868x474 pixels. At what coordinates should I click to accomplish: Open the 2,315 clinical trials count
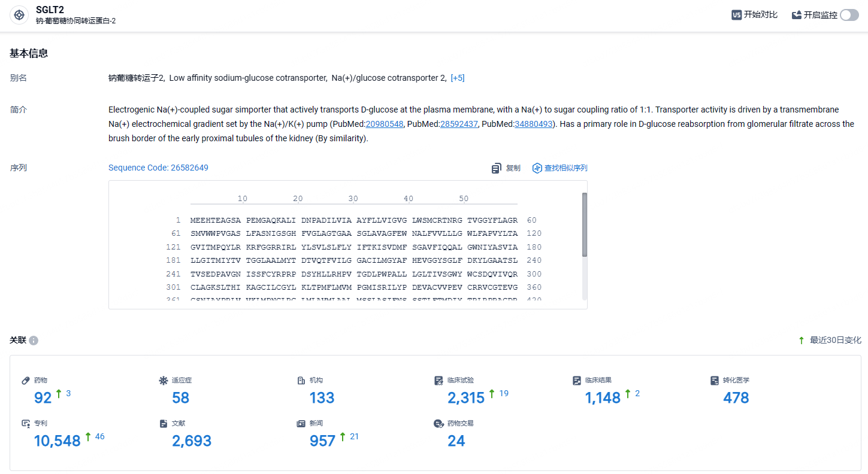466,398
